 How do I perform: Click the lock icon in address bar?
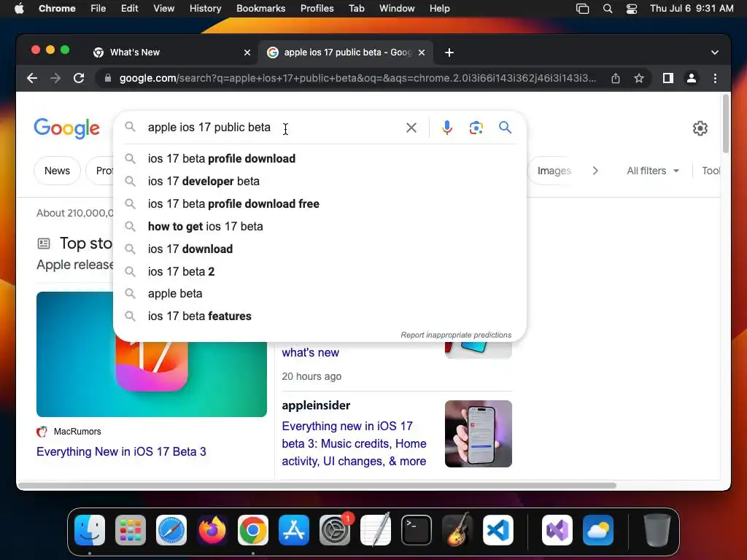[108, 78]
